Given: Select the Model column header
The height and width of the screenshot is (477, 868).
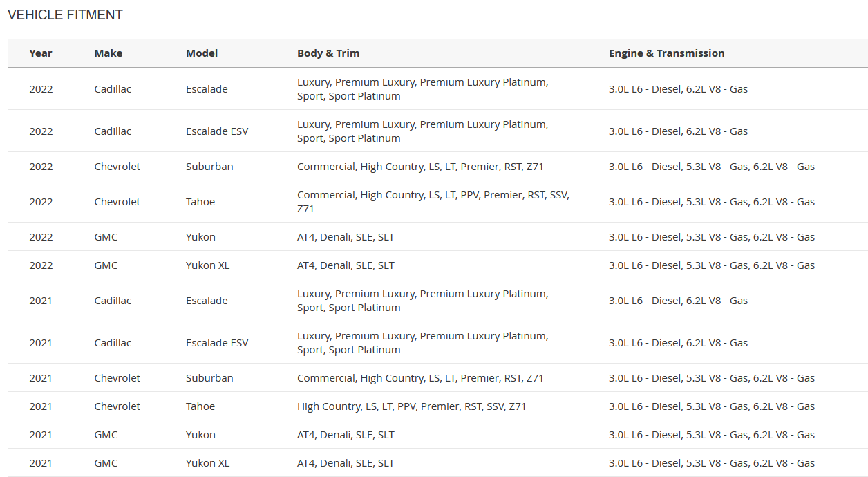Looking at the screenshot, I should 202,53.
